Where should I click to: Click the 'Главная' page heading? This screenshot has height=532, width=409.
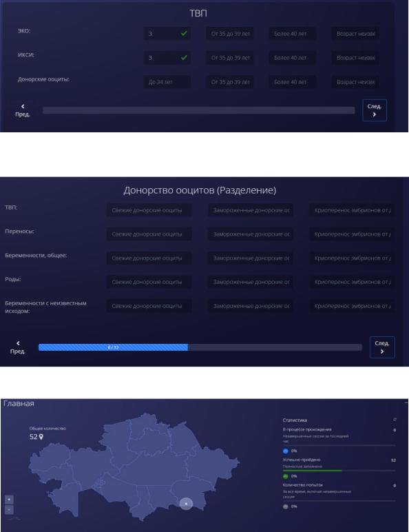[19, 404]
